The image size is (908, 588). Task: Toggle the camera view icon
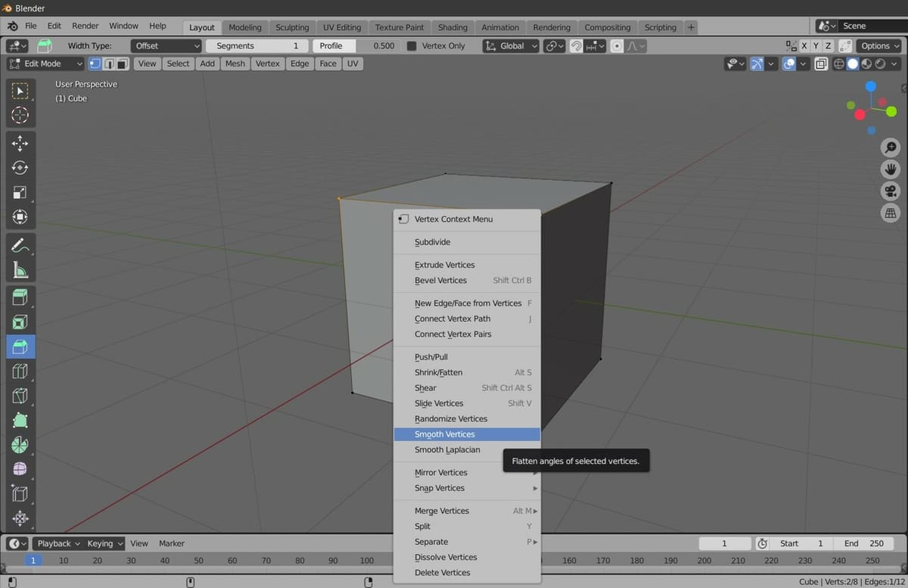890,191
